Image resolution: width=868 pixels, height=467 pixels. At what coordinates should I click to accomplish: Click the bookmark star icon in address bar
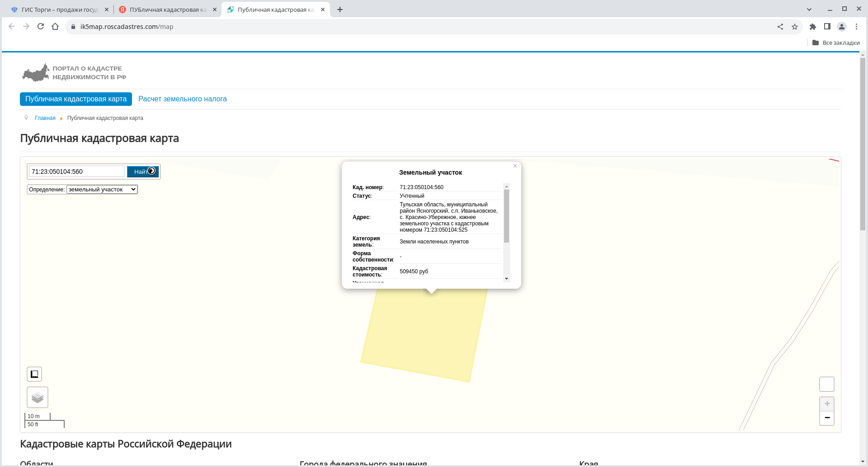click(795, 27)
